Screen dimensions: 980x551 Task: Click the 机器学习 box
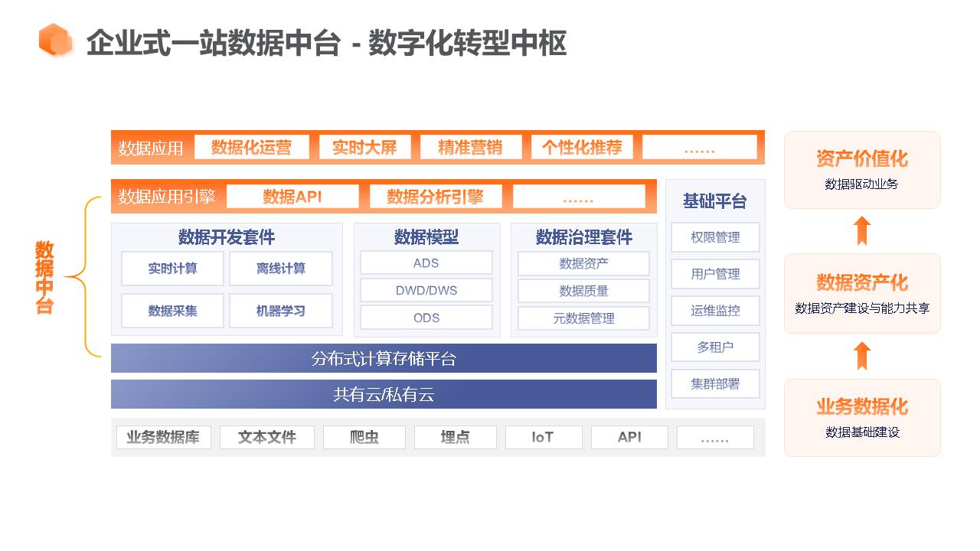[x=281, y=311]
